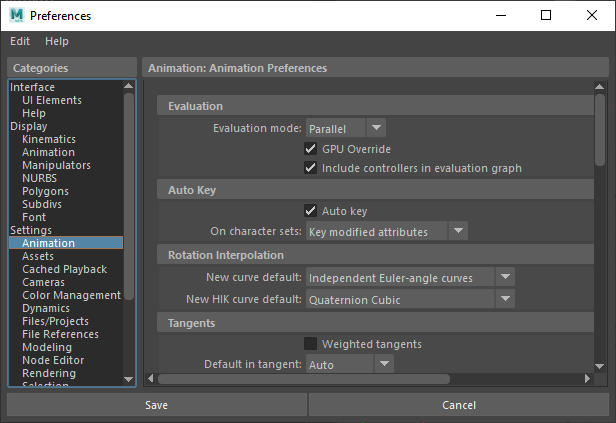This screenshot has width=616, height=423.
Task: Click Categories vertical scrollbar thumb
Action: [129, 196]
